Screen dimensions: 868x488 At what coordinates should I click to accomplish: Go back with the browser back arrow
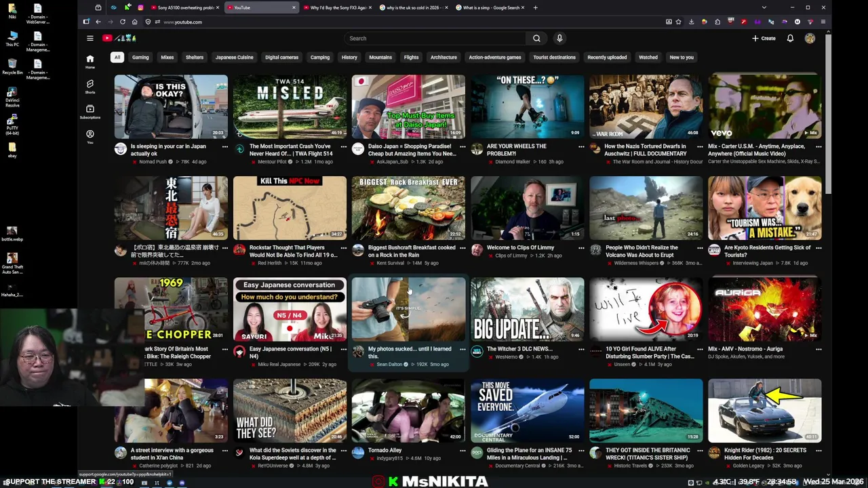tap(98, 22)
